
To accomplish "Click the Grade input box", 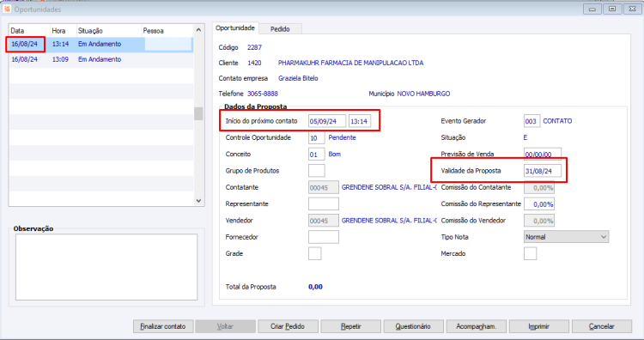I will pos(314,253).
